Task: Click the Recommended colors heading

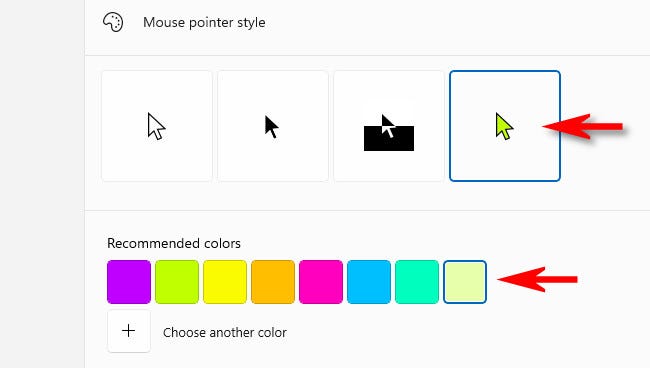Action: click(174, 243)
